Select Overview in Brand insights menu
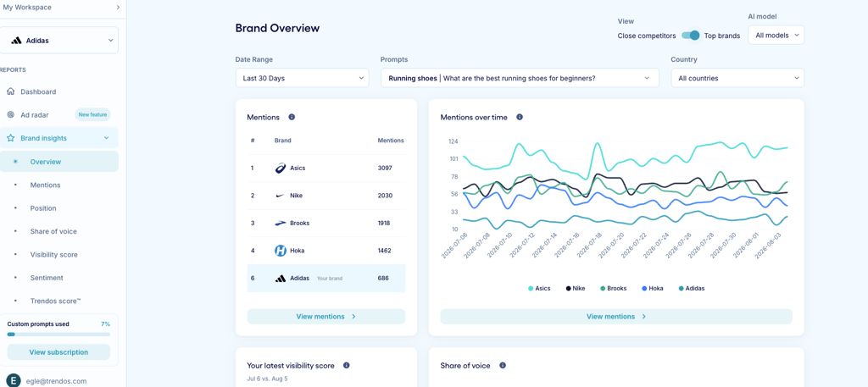 click(59, 162)
